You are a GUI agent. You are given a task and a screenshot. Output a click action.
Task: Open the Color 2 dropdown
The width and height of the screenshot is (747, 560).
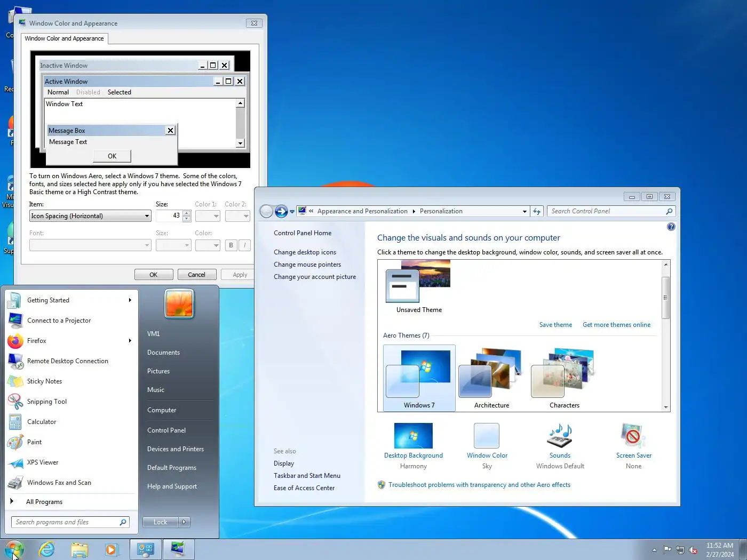coord(237,216)
